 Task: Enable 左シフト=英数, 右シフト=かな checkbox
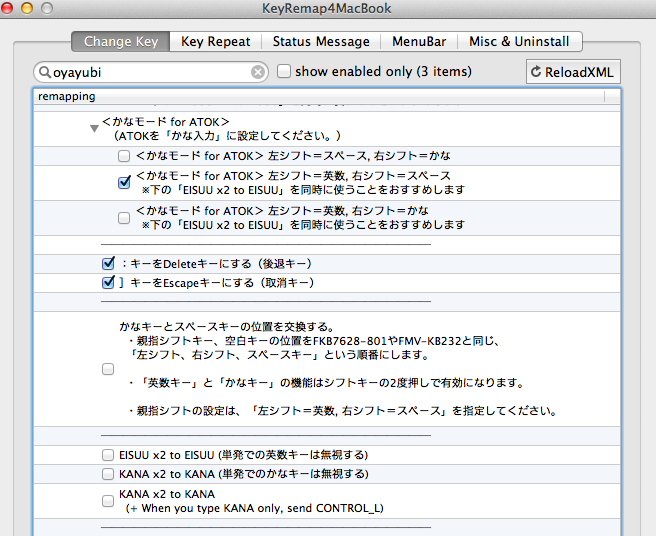[124, 218]
